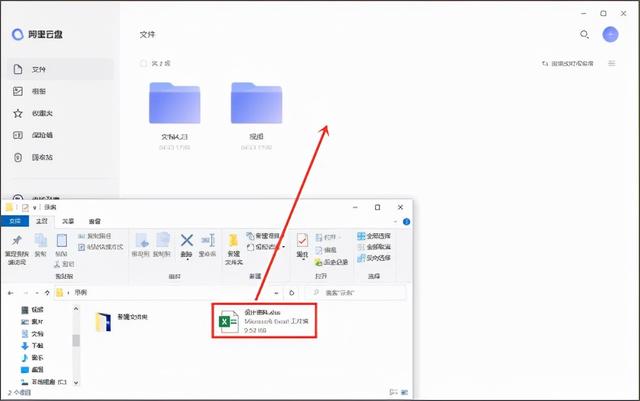Select the C: drive in navigation pane
This screenshot has width=640, height=401.
[x=44, y=382]
